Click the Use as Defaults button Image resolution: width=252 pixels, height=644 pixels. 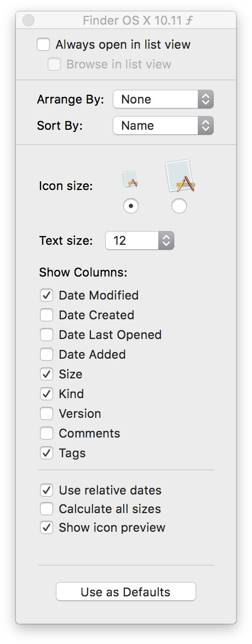point(126,592)
